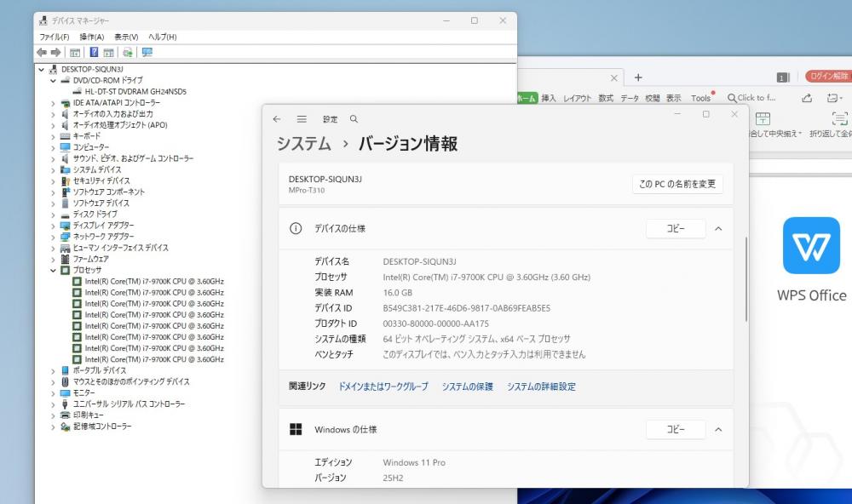This screenshot has height=504, width=852.
Task: Open the hamburger navigation menu in Settings
Action: point(302,119)
